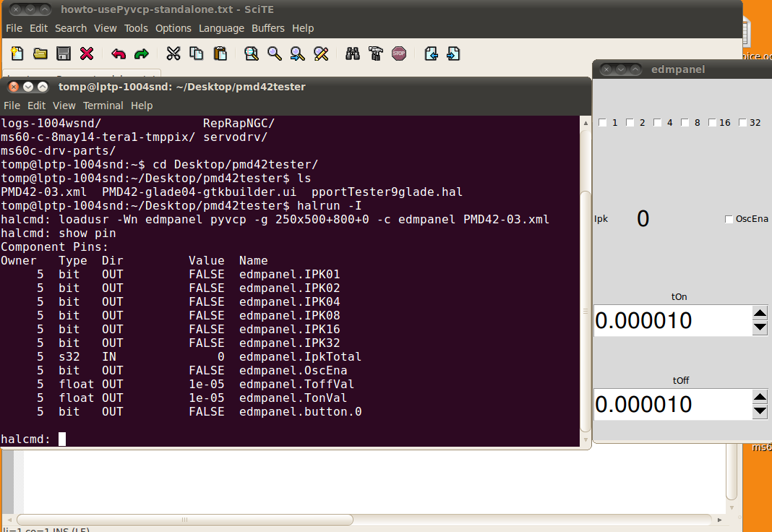Click the red STOP sign icon
The width and height of the screenshot is (772, 532).
coord(399,53)
